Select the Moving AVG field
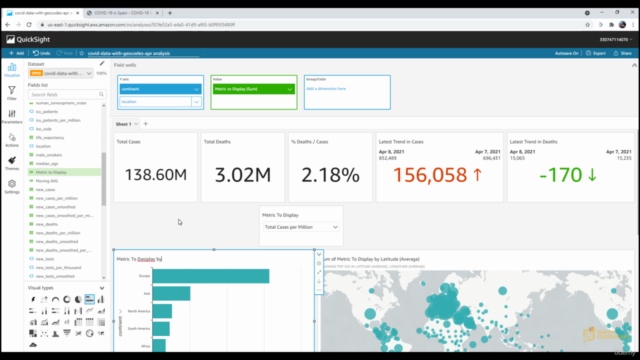 [x=47, y=181]
